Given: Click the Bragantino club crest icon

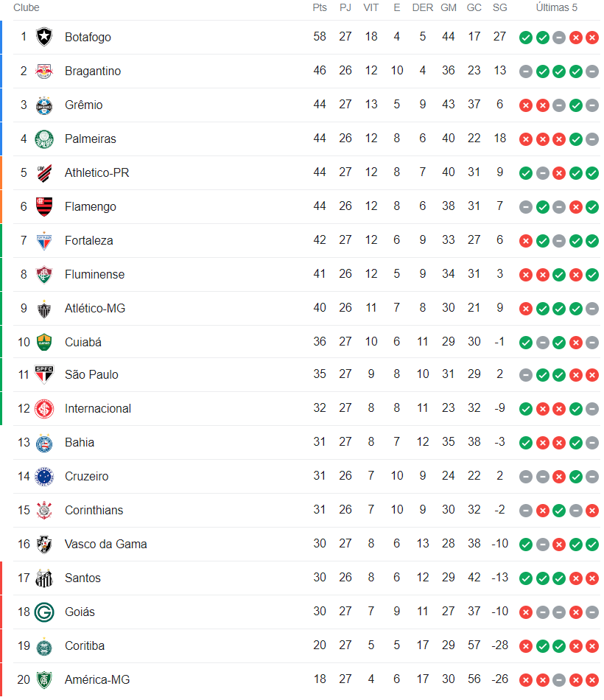Looking at the screenshot, I should 44,71.
